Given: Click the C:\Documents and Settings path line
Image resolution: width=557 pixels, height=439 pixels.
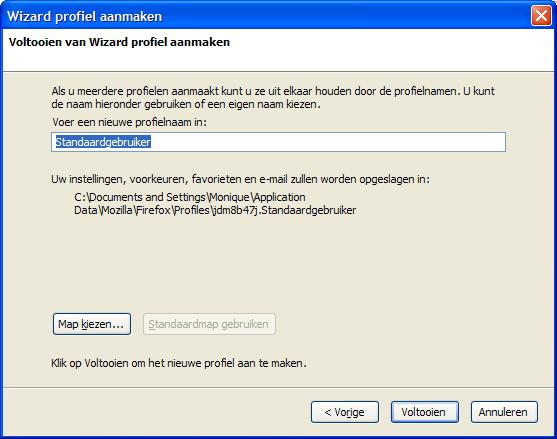Looking at the screenshot, I should [190, 197].
